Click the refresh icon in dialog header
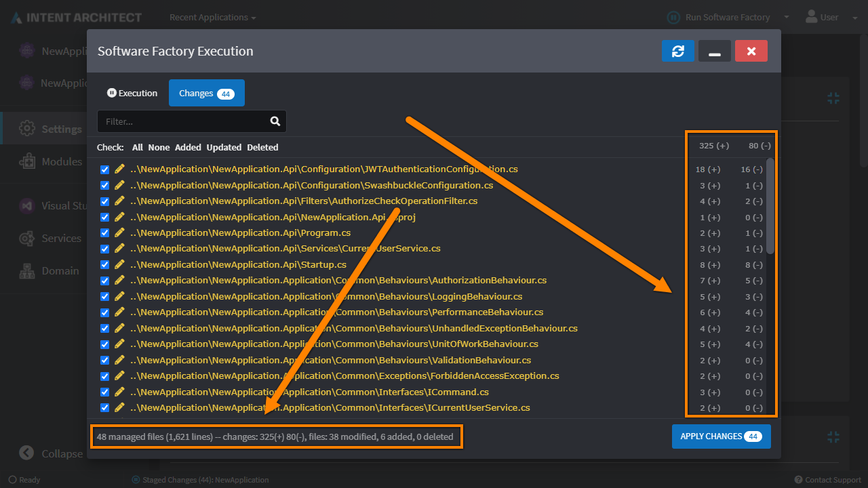This screenshot has height=488, width=868. (677, 52)
